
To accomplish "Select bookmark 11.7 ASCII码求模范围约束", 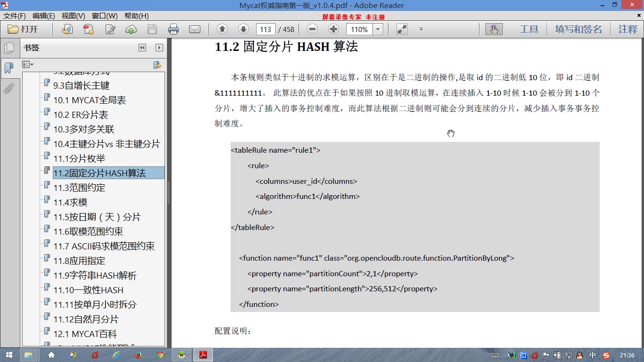I will click(104, 246).
